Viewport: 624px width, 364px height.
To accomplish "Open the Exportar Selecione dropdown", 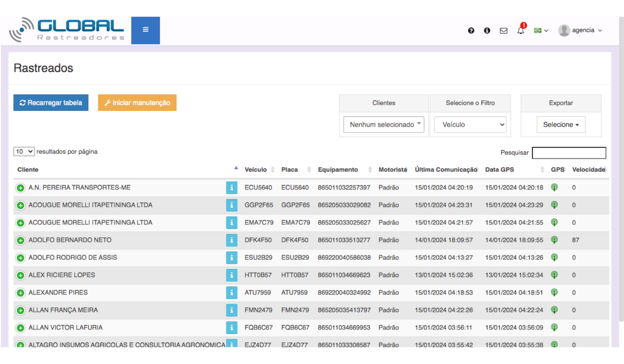I will (x=561, y=124).
